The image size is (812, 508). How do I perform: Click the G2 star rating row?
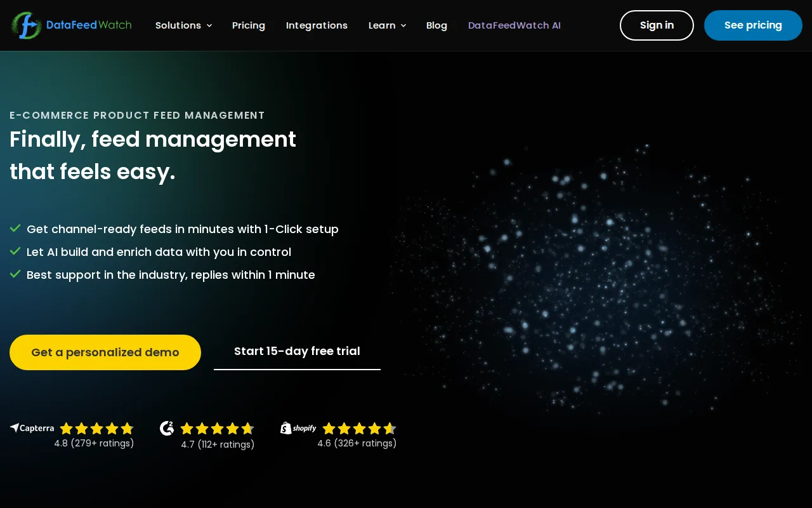pos(218,429)
